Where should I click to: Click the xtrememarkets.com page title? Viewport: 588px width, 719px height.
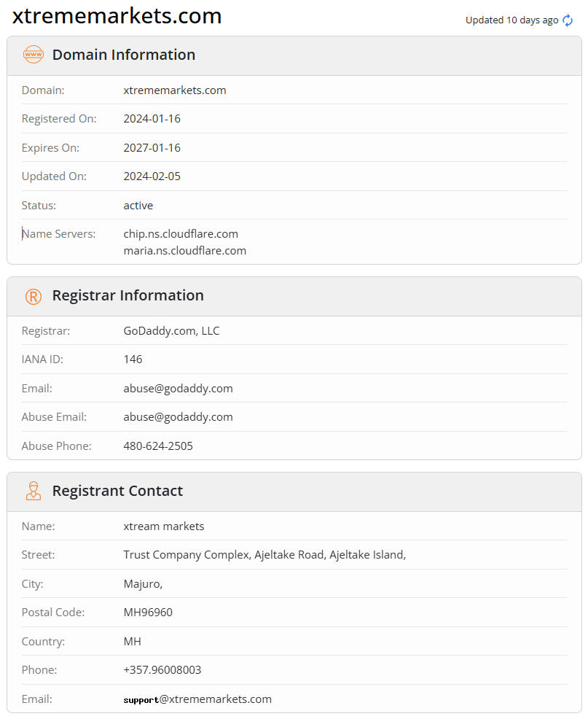117,16
